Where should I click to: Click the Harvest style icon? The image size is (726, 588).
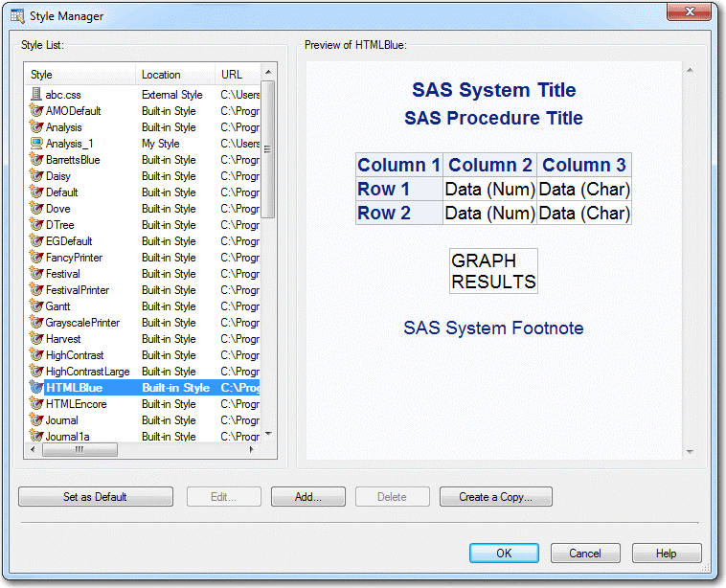tap(36, 338)
